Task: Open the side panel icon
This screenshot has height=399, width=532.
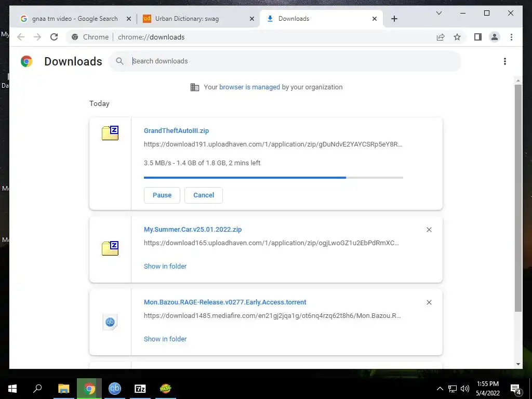Action: (x=478, y=37)
